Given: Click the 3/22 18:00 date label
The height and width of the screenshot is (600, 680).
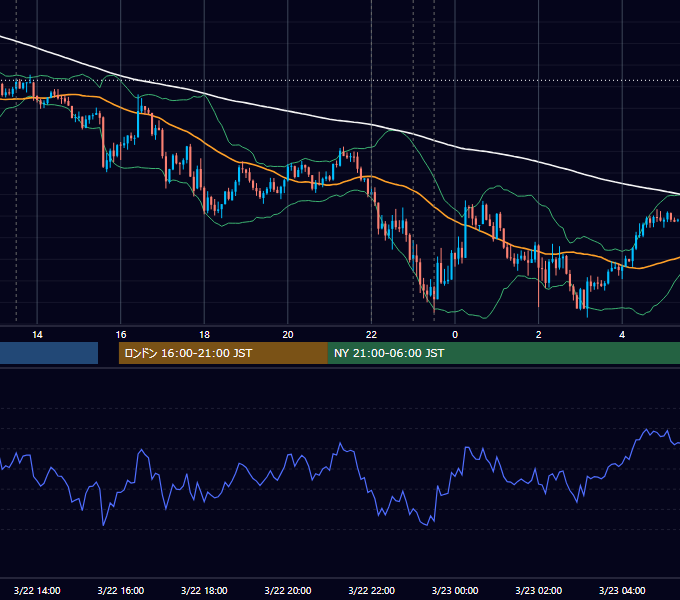Looking at the screenshot, I should pos(204,590).
